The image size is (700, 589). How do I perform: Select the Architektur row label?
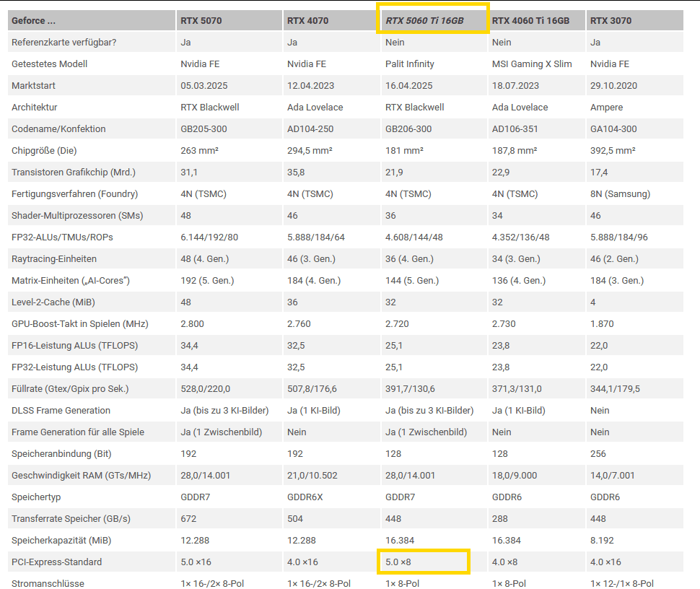pos(35,107)
